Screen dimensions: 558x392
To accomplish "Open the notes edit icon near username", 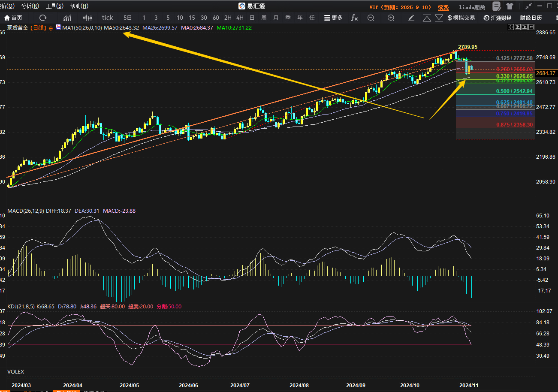I will [x=497, y=6].
